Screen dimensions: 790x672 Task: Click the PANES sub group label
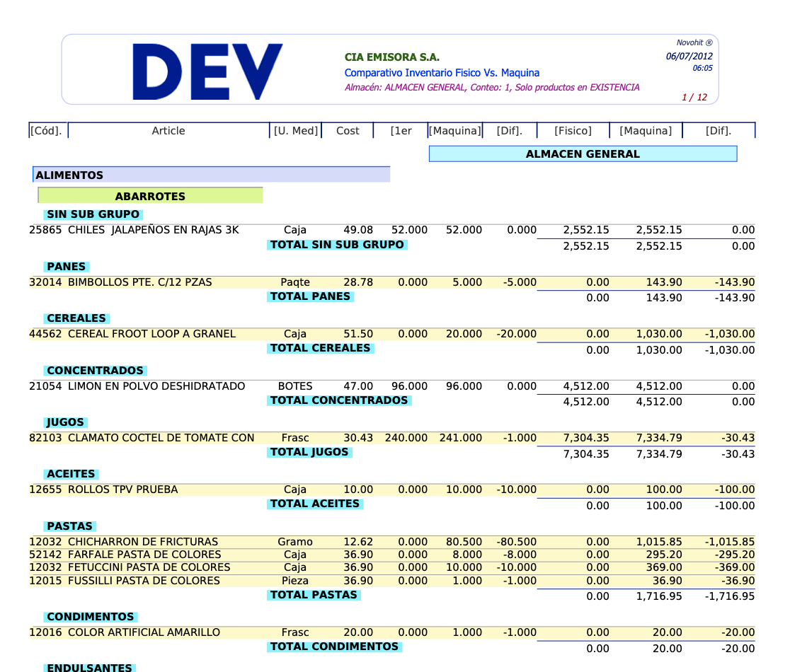(66, 267)
